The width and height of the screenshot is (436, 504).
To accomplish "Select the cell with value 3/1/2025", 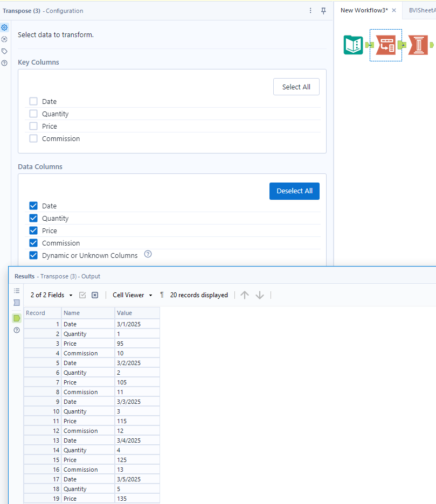I will pyautogui.click(x=137, y=324).
